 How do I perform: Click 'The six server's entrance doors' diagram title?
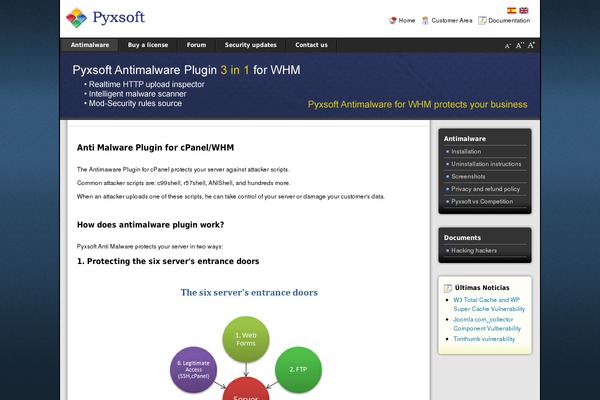[249, 292]
